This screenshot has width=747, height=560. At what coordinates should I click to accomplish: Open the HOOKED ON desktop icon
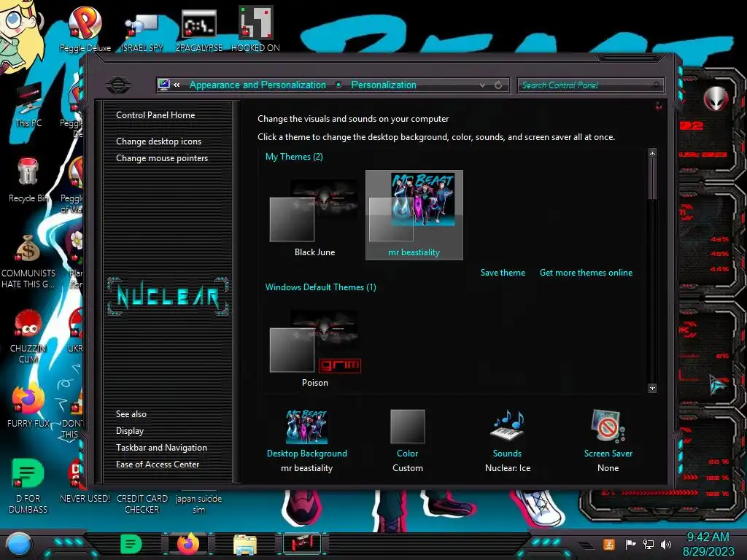tap(255, 29)
